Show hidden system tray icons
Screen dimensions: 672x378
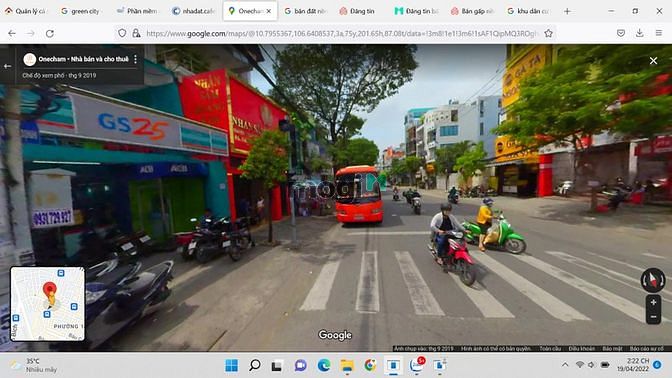(x=565, y=365)
